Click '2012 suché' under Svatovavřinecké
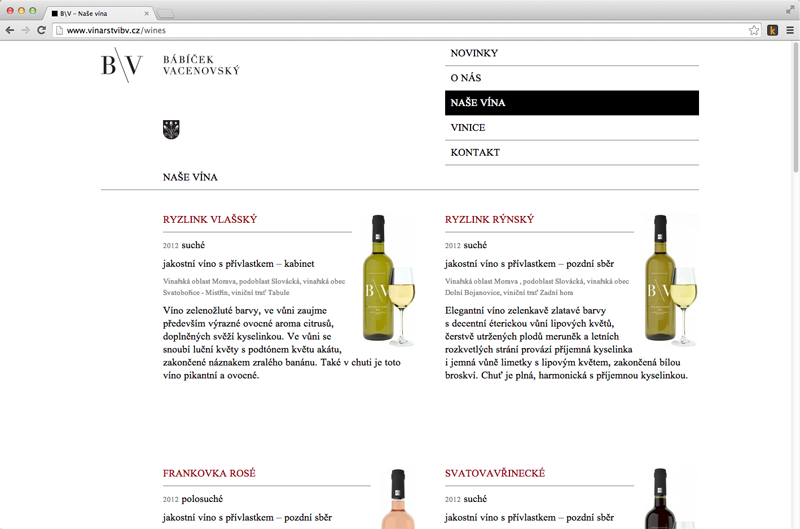The width and height of the screenshot is (800, 529). coord(466,499)
